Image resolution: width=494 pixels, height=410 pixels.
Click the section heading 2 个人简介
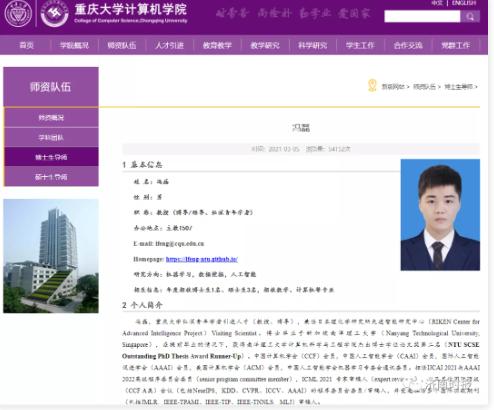(142, 305)
